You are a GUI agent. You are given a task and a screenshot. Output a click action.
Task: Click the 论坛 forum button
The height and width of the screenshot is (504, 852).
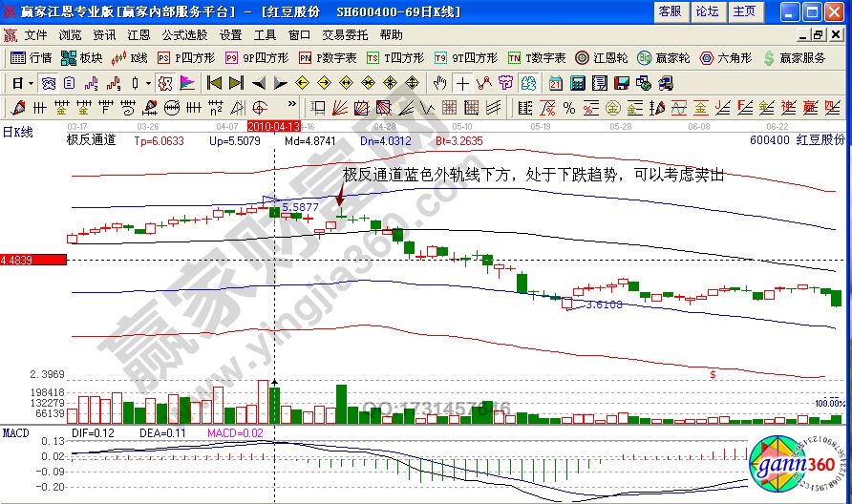[706, 11]
